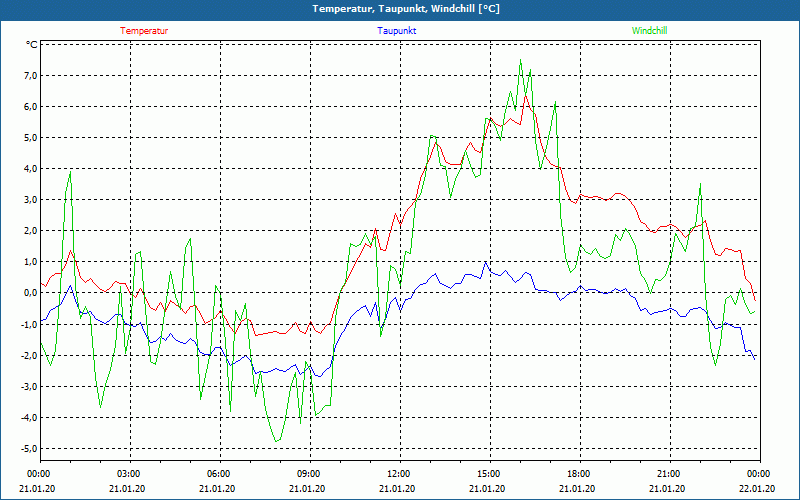The width and height of the screenshot is (800, 500).
Task: Select the 7,0 y-axis label
Action: click(x=29, y=76)
